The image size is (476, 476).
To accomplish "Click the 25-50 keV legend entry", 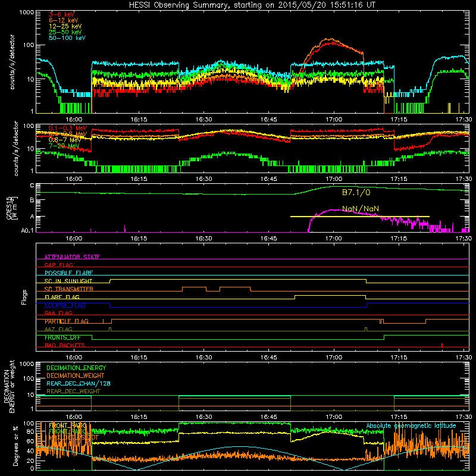I will [65, 32].
